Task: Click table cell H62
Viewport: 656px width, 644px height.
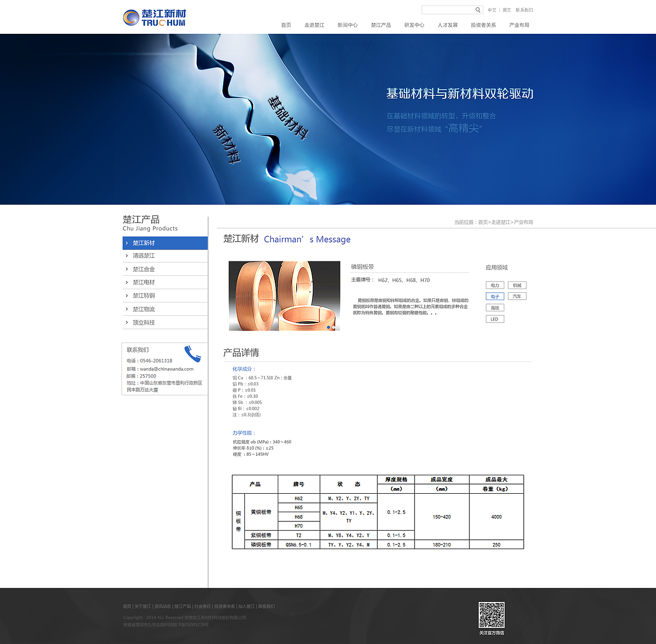Action: pos(299,498)
